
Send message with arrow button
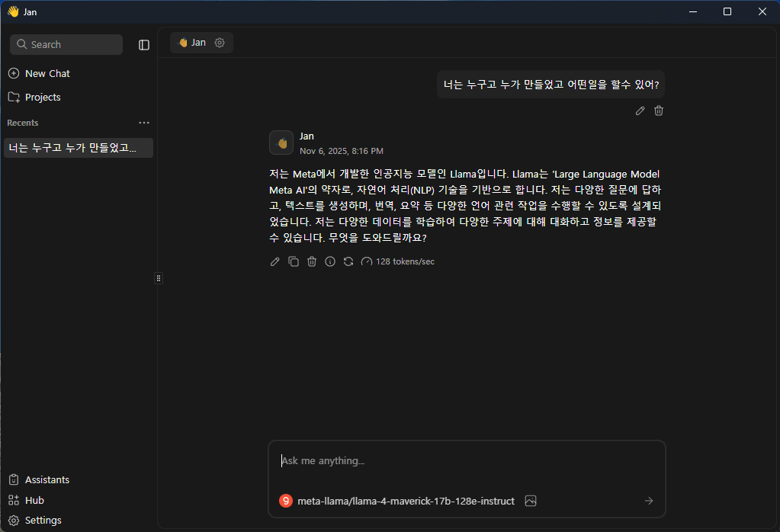648,501
